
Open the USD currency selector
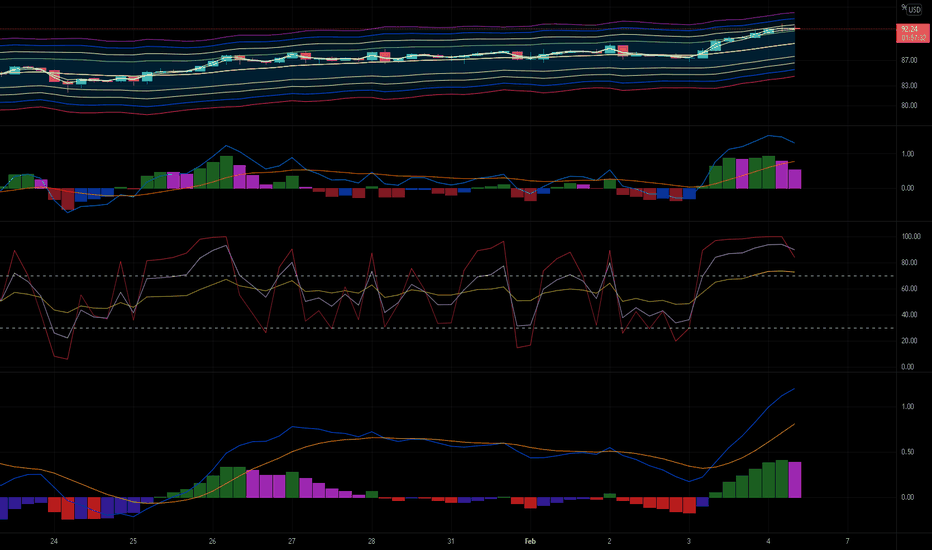tap(914, 10)
